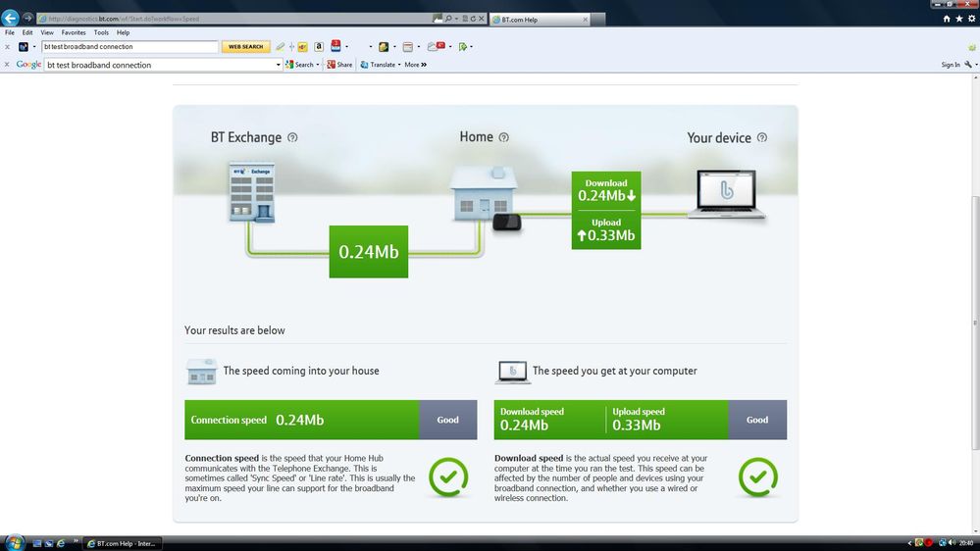Go back with the browser back arrow
The height and width of the screenshot is (551, 980).
click(x=10, y=18)
